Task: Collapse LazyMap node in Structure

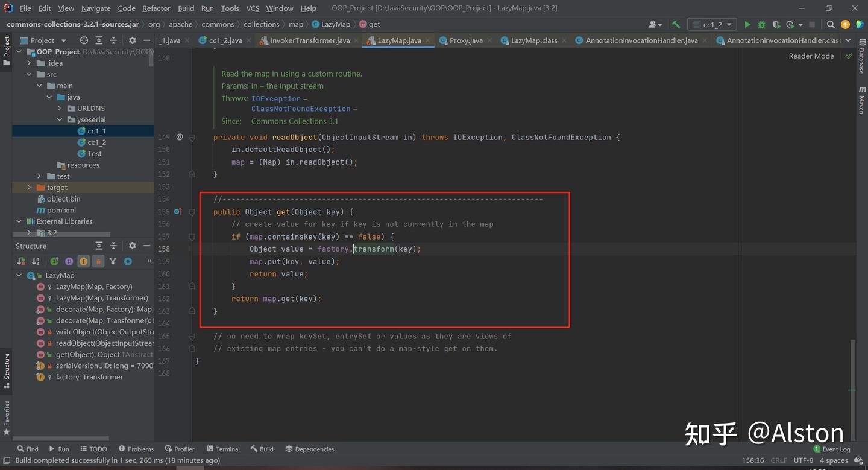Action: click(x=19, y=275)
